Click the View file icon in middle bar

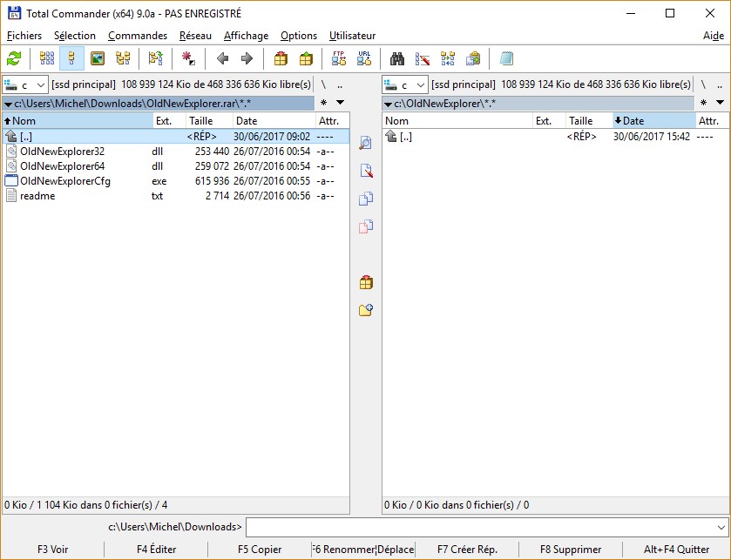pos(366,143)
